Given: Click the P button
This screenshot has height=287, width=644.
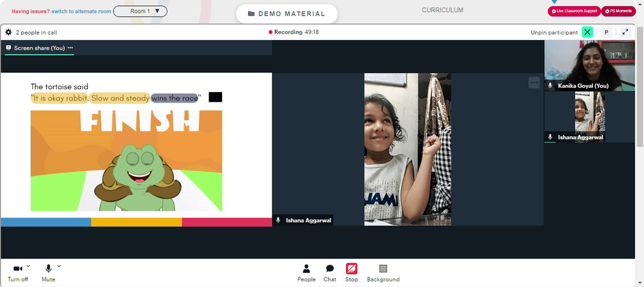Looking at the screenshot, I should 606,32.
